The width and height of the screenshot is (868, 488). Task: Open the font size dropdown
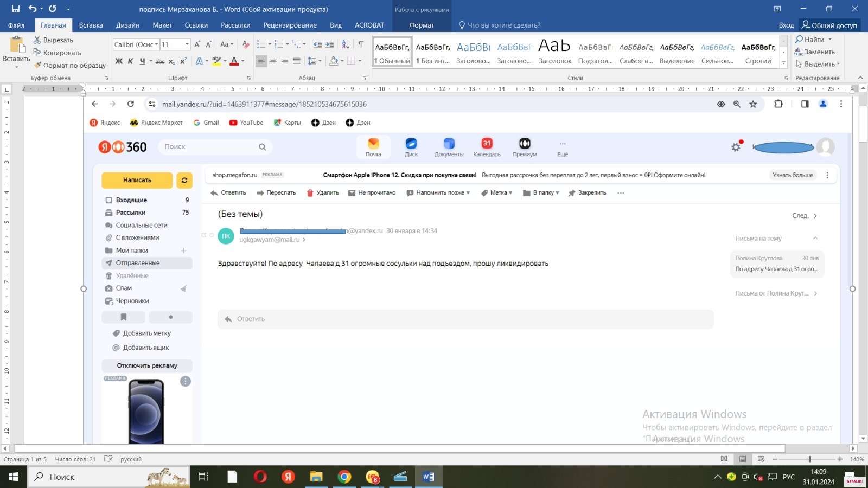(x=187, y=44)
